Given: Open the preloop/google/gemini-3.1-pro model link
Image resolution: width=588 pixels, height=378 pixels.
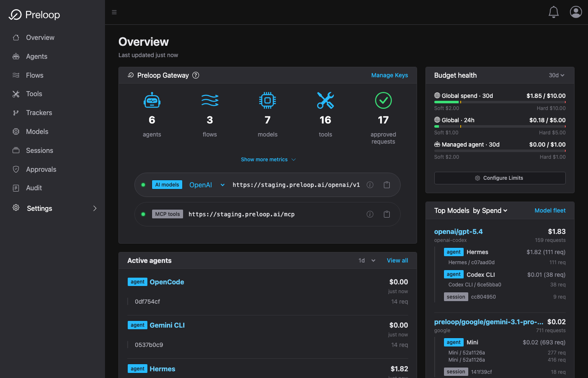Looking at the screenshot, I should 489,322.
